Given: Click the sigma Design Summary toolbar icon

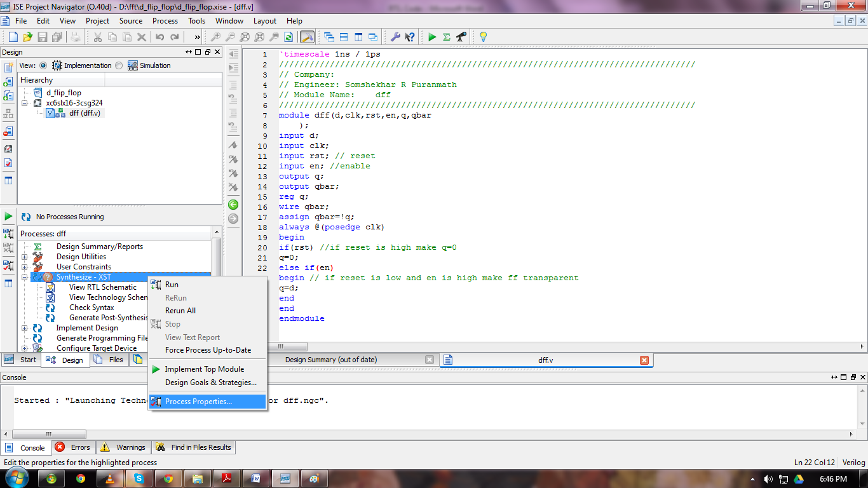Looking at the screenshot, I should click(447, 37).
